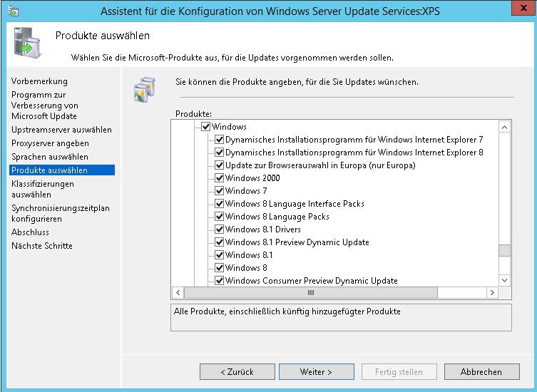Viewport: 537px width, 392px height.
Task: Uncheck the Windows 8 checkbox
Action: pyautogui.click(x=219, y=268)
